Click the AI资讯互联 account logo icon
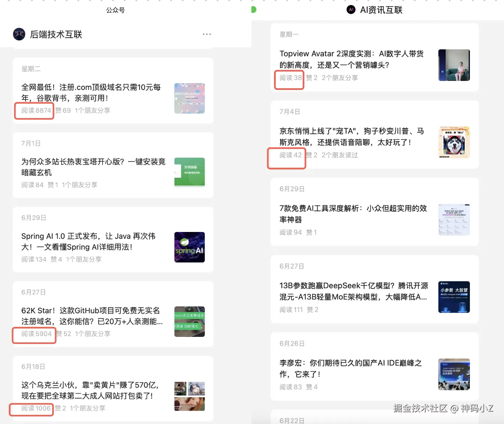The image size is (504, 424). (x=351, y=10)
